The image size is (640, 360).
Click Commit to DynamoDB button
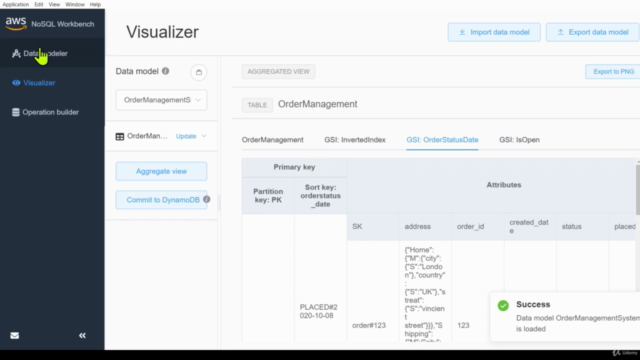pyautogui.click(x=161, y=200)
